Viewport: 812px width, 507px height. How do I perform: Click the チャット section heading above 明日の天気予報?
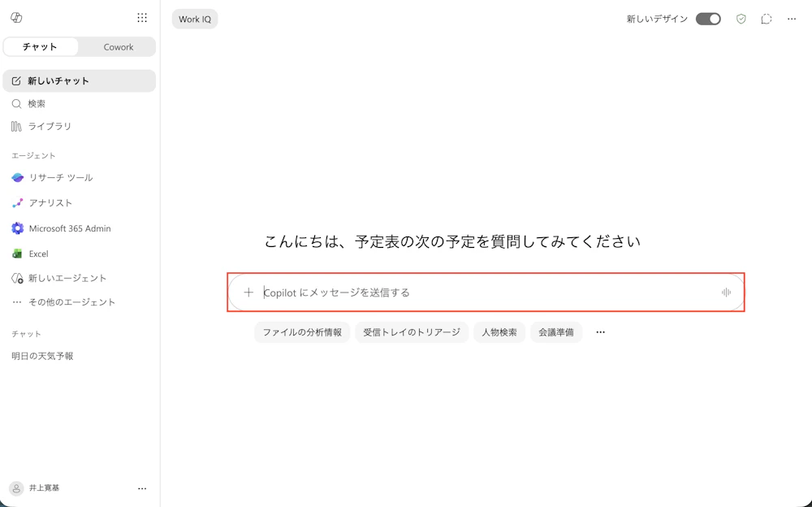point(27,334)
